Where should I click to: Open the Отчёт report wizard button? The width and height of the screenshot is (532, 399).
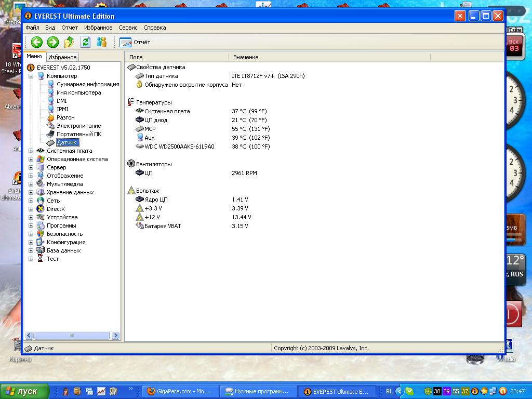[135, 42]
